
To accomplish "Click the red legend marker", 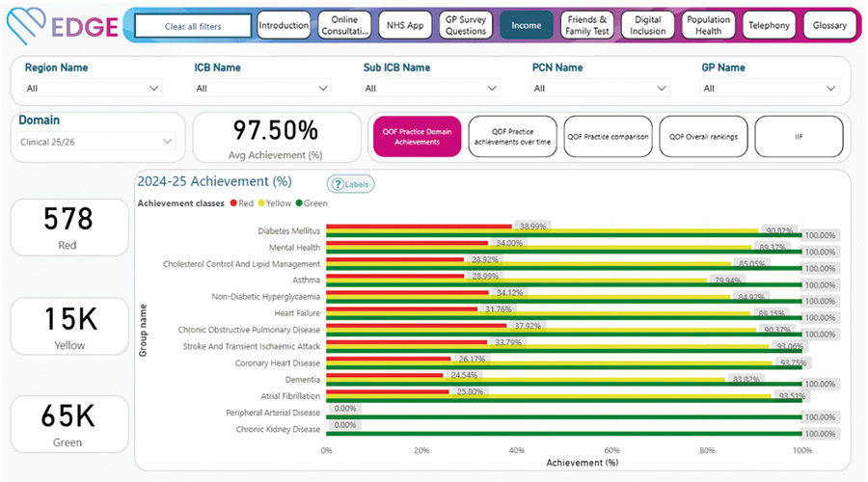I will click(233, 203).
